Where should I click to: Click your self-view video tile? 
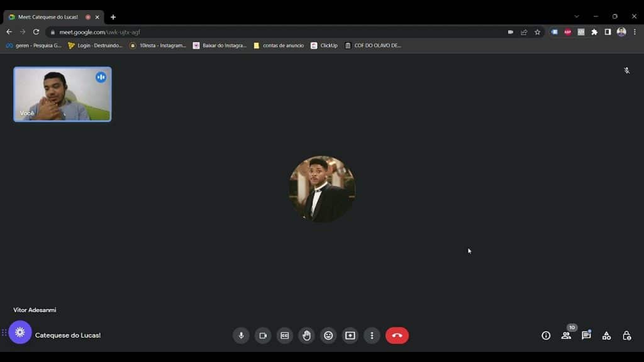62,94
